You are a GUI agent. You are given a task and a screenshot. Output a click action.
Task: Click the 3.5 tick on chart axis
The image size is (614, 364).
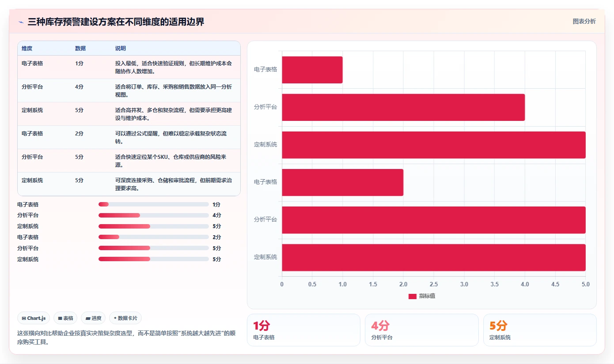[494, 285]
